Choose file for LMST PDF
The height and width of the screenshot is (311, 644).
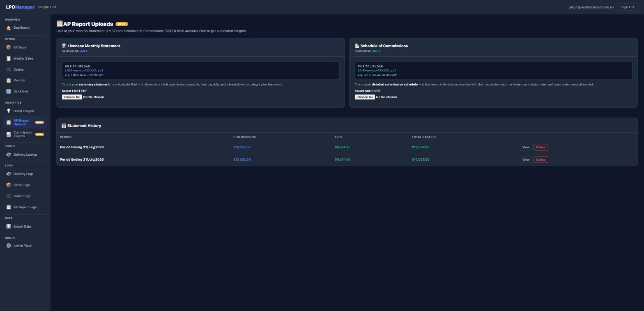tap(72, 97)
